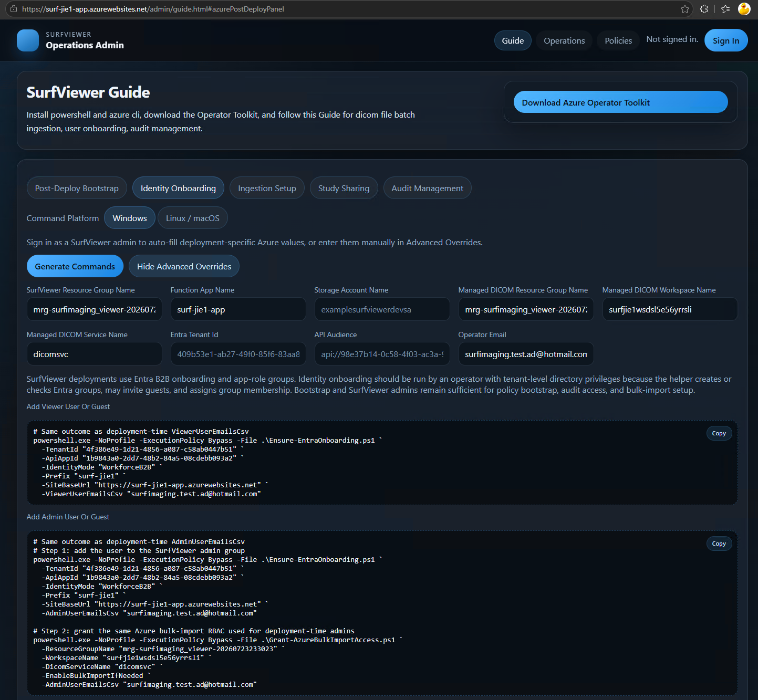Focus the Storage Account Name field
The width and height of the screenshot is (758, 700).
pyautogui.click(x=382, y=309)
